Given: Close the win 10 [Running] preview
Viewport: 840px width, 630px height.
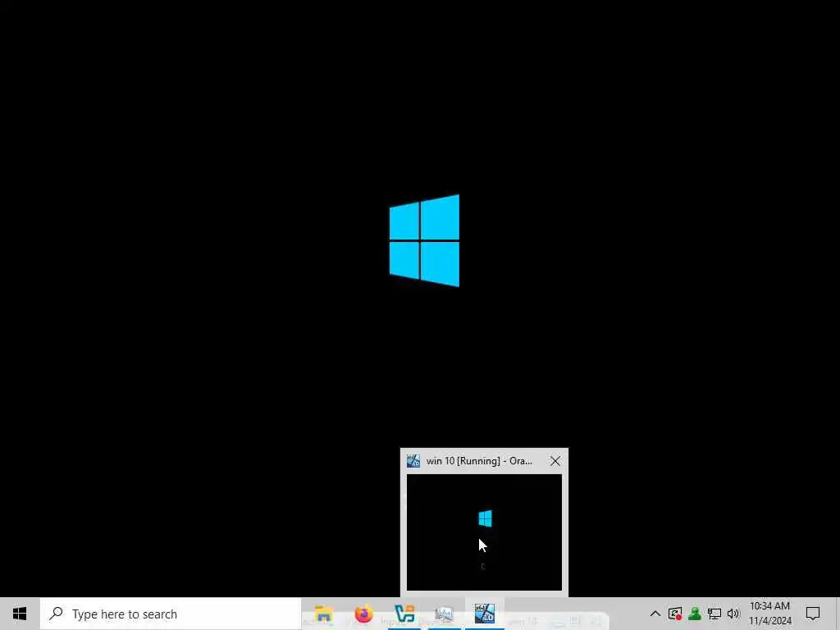Looking at the screenshot, I should coord(555,461).
